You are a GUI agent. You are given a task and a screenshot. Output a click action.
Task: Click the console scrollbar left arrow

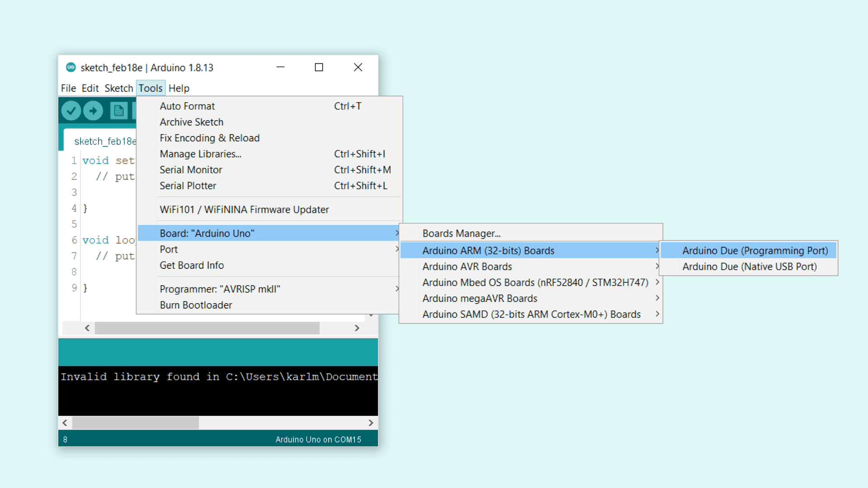pyautogui.click(x=65, y=423)
